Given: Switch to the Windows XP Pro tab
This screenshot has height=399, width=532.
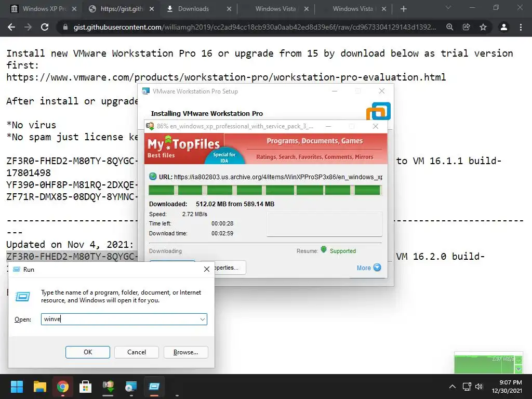Looking at the screenshot, I should click(44, 9).
